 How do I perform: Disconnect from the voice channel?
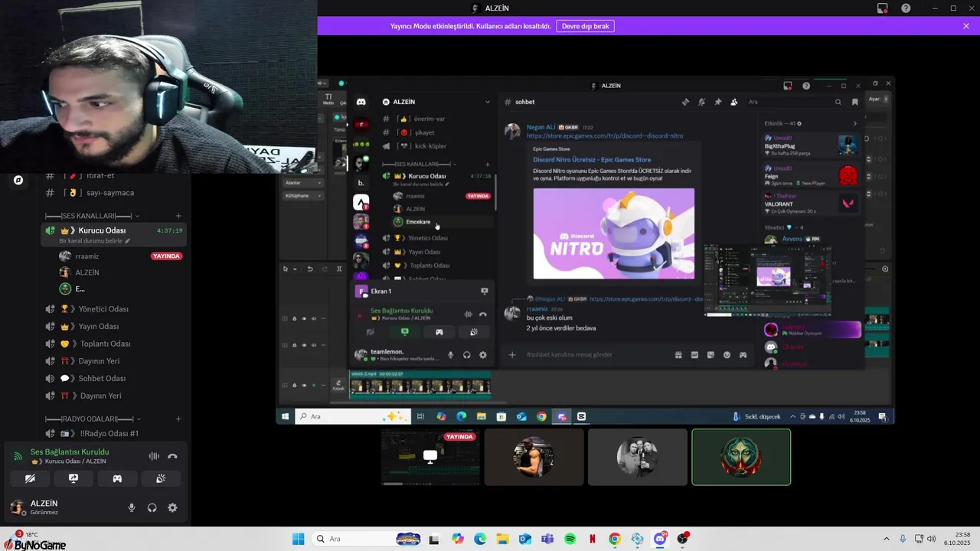tap(172, 456)
